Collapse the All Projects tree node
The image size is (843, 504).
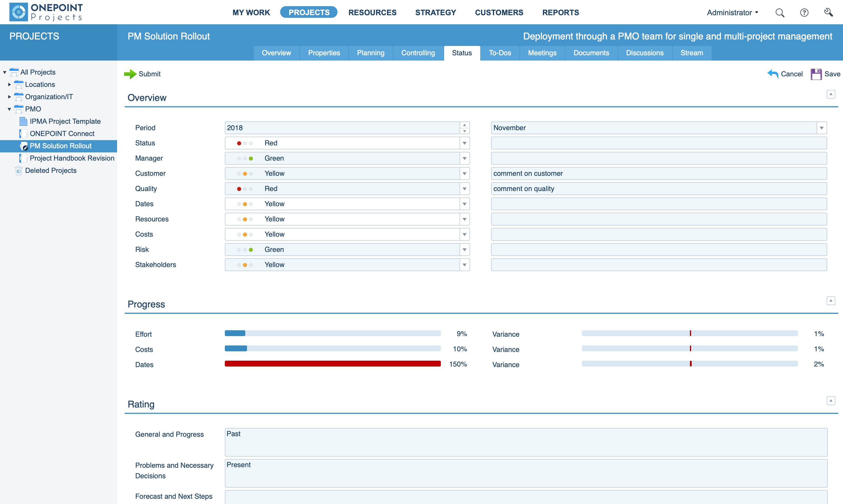[x=5, y=72]
